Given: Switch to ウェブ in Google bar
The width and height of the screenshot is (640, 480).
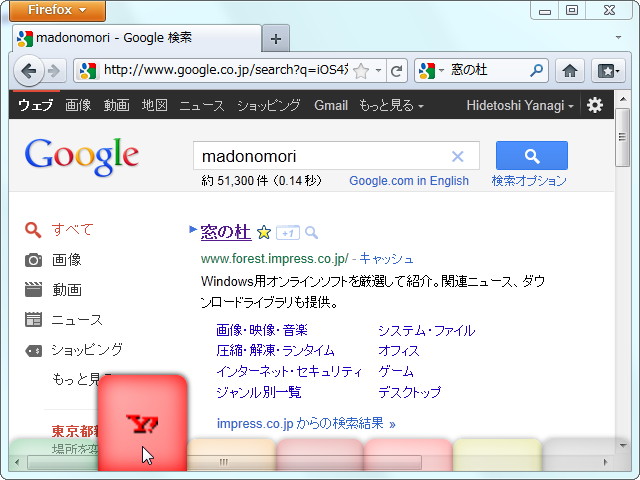Looking at the screenshot, I should coord(36,105).
